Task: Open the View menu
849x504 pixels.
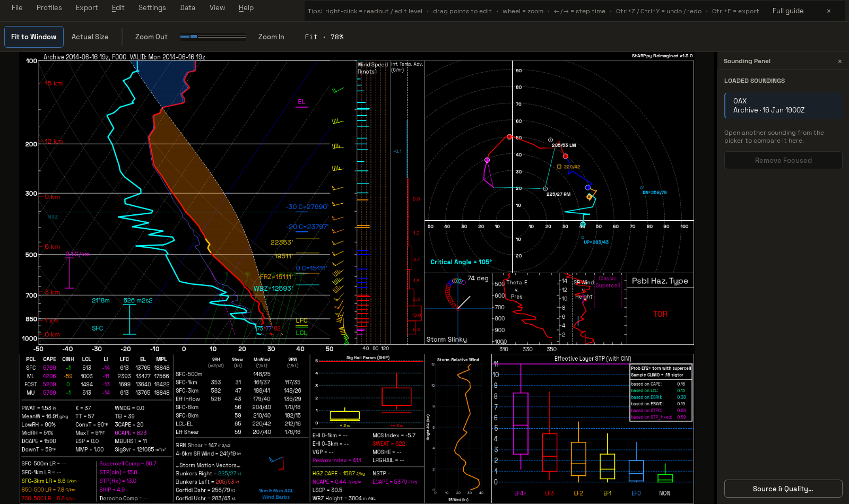Action: point(217,7)
